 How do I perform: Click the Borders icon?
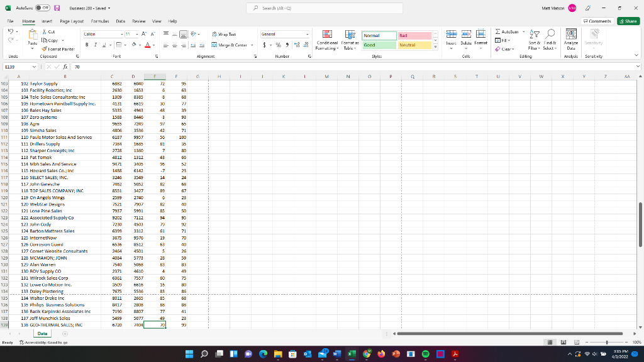point(119,45)
